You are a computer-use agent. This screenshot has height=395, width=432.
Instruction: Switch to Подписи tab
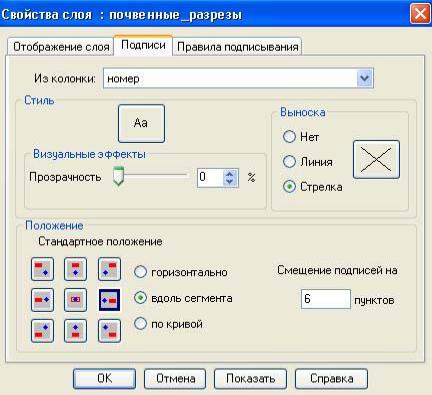click(143, 45)
